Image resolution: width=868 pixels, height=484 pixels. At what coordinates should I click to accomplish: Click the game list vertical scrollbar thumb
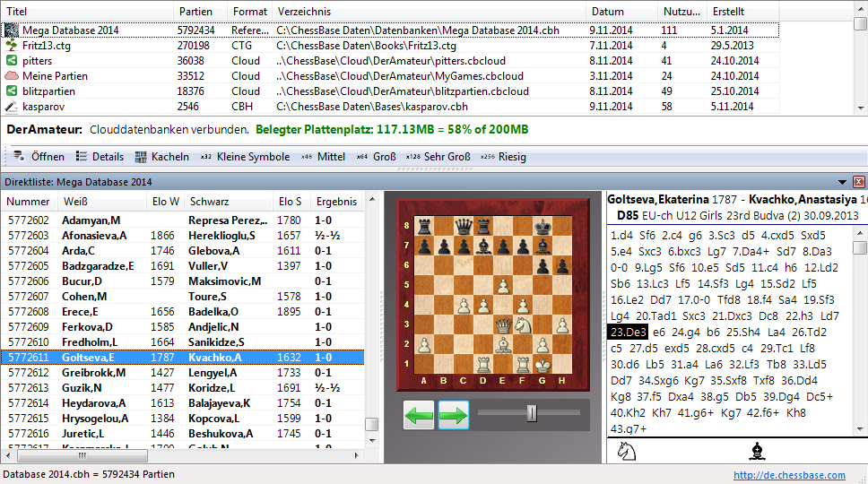coord(372,424)
